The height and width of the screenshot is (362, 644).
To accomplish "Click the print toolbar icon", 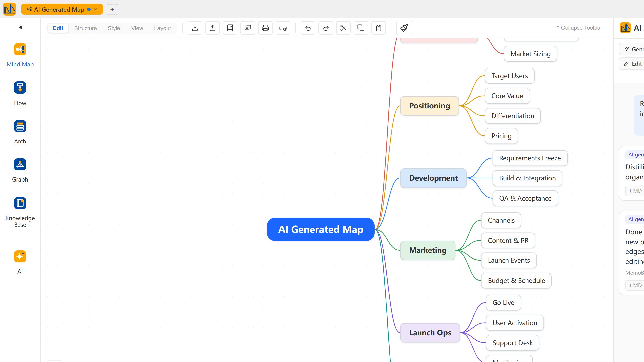I will (265, 28).
